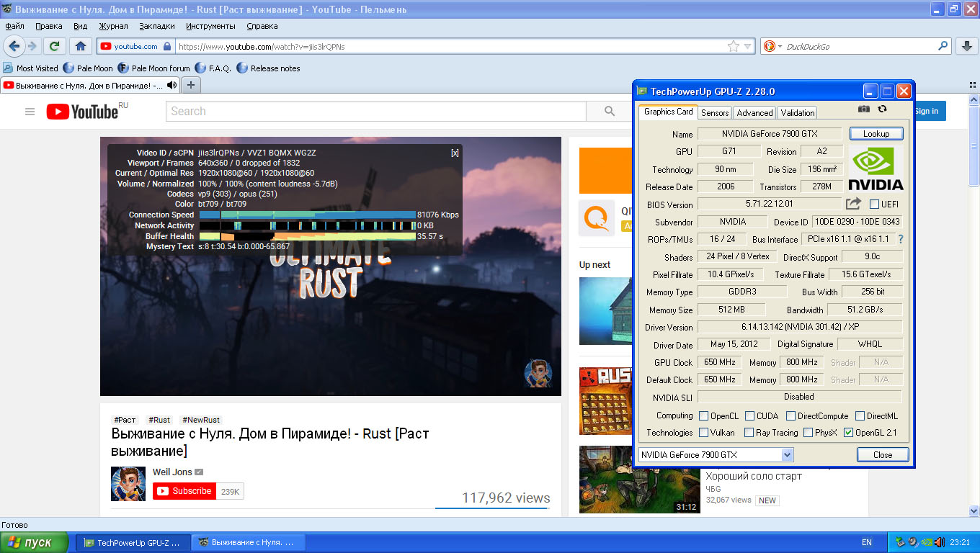The image size is (980, 553).
Task: Toggle the Vulkan checkbox
Action: [703, 433]
